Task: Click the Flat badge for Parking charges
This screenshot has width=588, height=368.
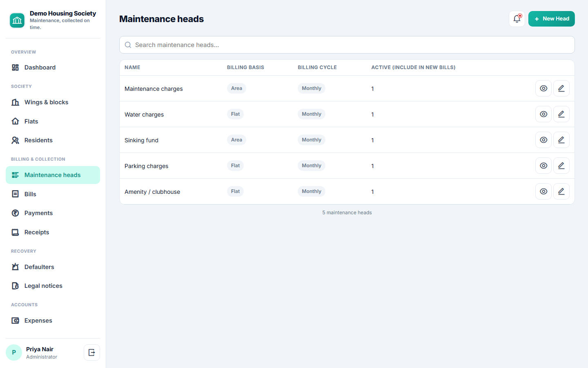Action: (x=235, y=166)
